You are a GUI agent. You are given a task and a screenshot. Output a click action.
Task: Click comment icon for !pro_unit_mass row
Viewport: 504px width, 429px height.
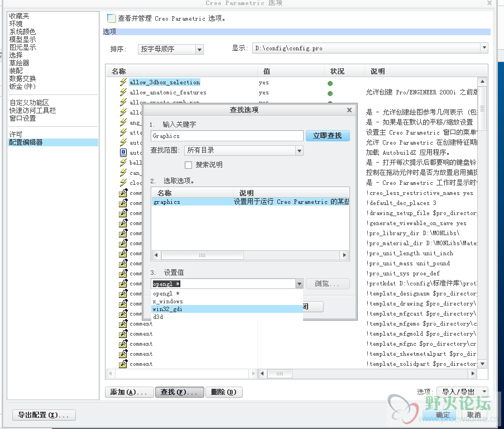coord(123,263)
